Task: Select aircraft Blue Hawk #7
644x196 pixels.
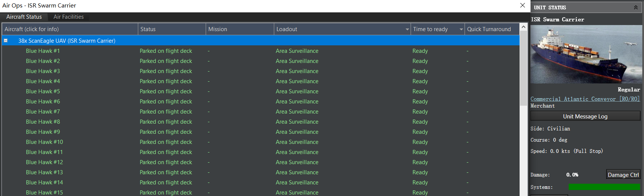Action: tap(43, 112)
